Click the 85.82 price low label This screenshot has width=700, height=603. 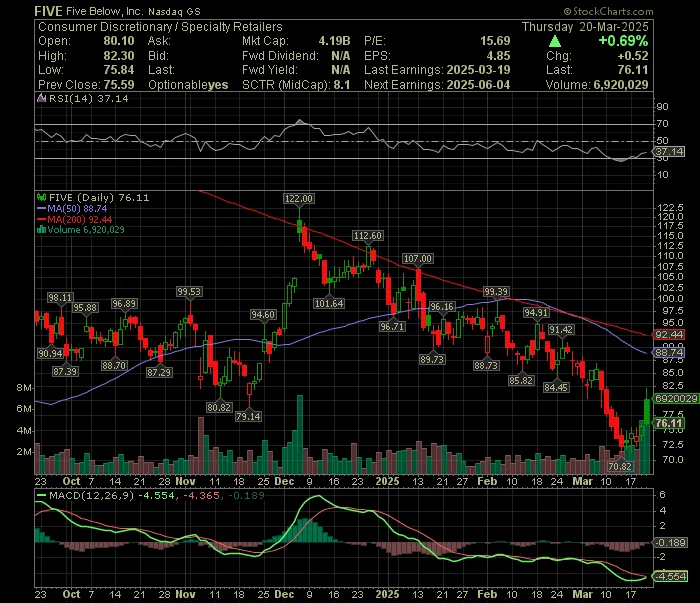(x=521, y=381)
